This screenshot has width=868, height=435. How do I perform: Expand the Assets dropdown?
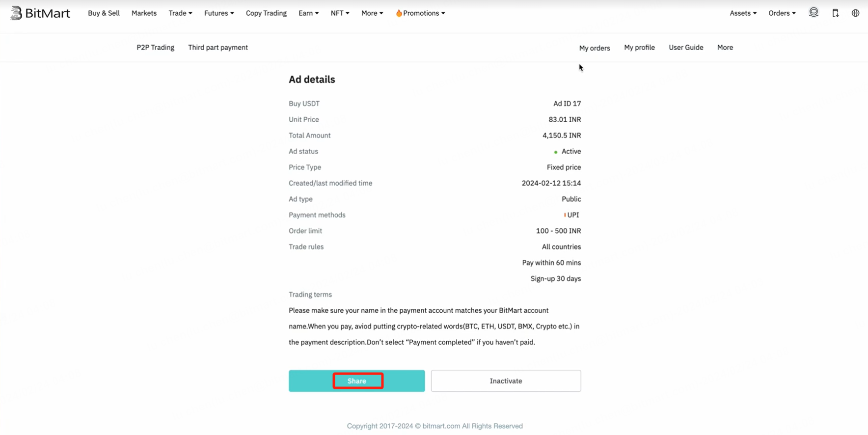pyautogui.click(x=743, y=13)
